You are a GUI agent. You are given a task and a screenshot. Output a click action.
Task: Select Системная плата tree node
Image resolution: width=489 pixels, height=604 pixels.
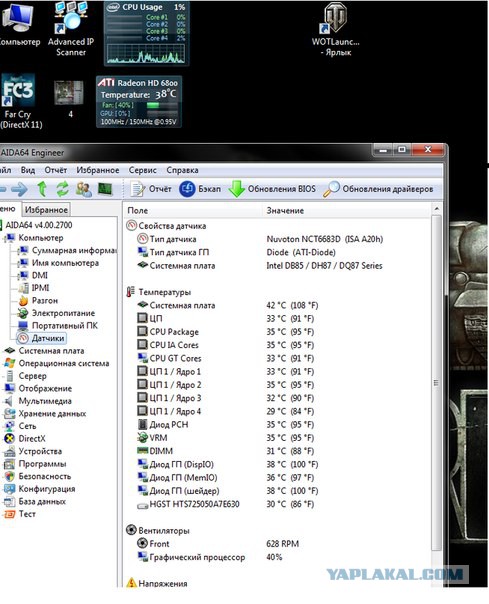(51, 351)
